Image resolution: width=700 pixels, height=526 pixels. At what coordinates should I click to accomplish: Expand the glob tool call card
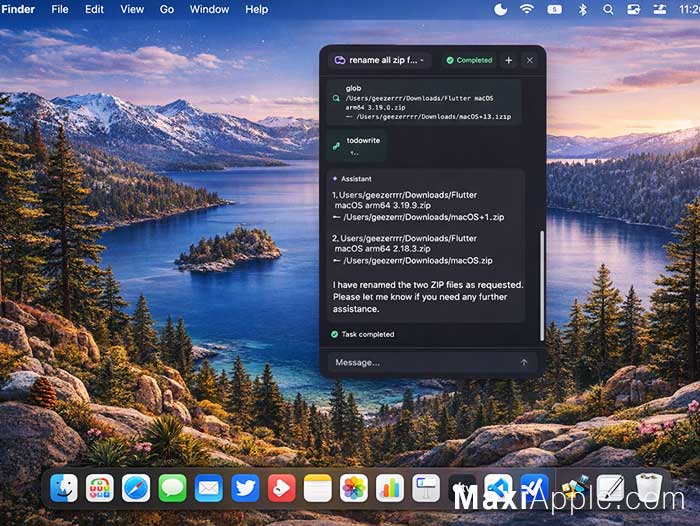point(424,102)
